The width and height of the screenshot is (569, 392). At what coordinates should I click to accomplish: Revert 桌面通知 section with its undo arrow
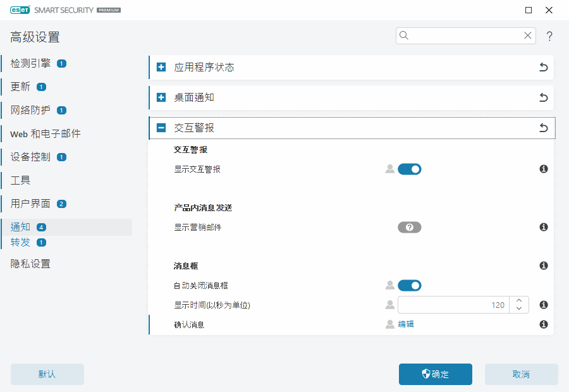(543, 98)
